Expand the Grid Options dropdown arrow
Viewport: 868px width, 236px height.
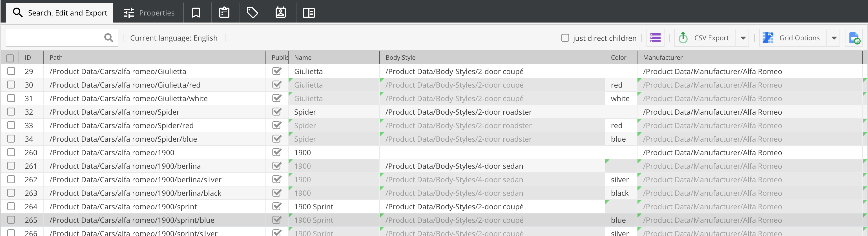pyautogui.click(x=834, y=38)
